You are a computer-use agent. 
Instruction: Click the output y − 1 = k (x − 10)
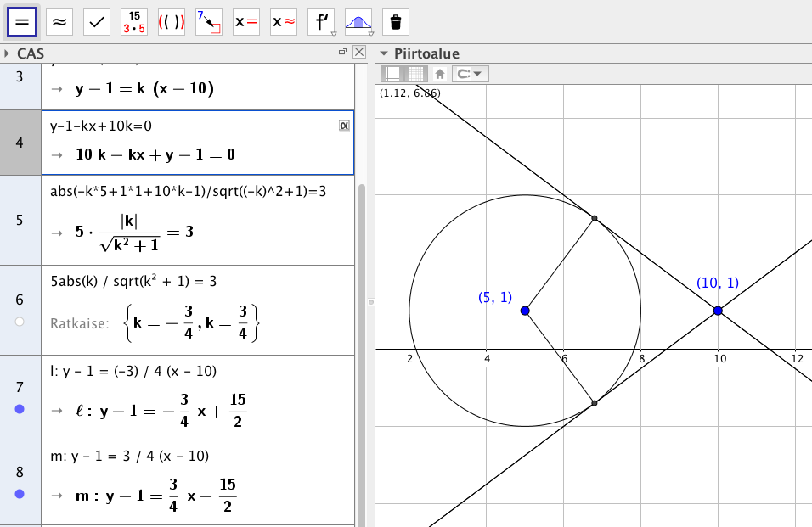144,88
